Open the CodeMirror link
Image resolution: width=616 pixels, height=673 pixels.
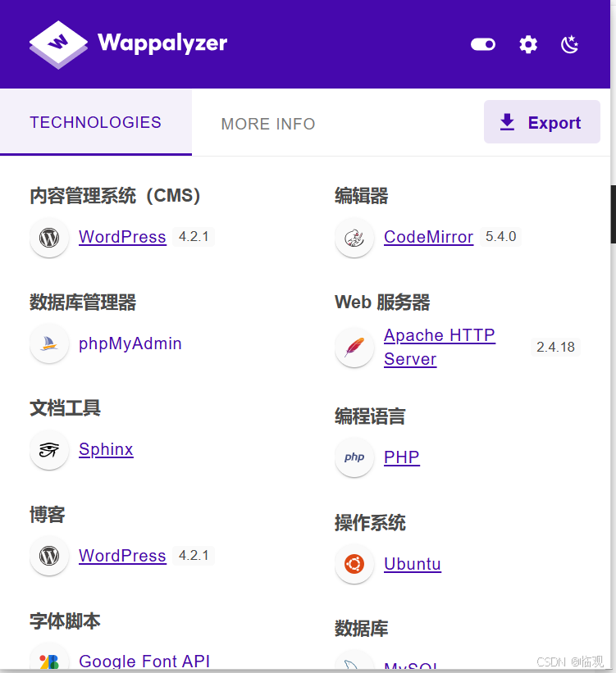[429, 237]
